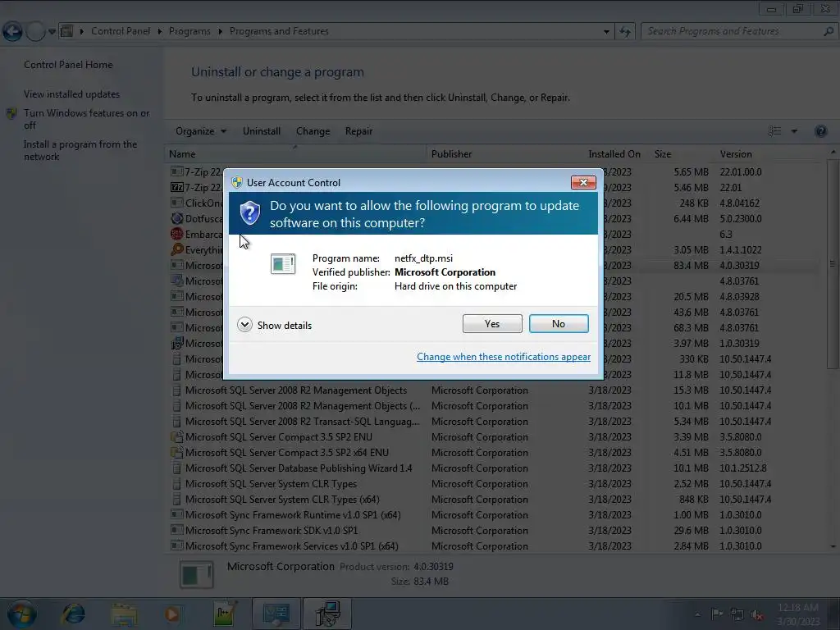This screenshot has height=630, width=840.
Task: Sort by the Name column header
Action: [295, 154]
